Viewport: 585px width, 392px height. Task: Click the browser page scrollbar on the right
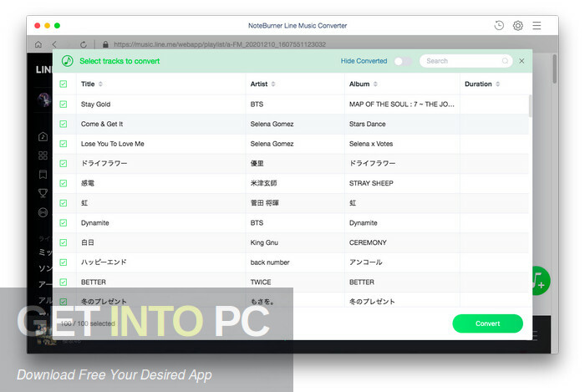coord(555,69)
